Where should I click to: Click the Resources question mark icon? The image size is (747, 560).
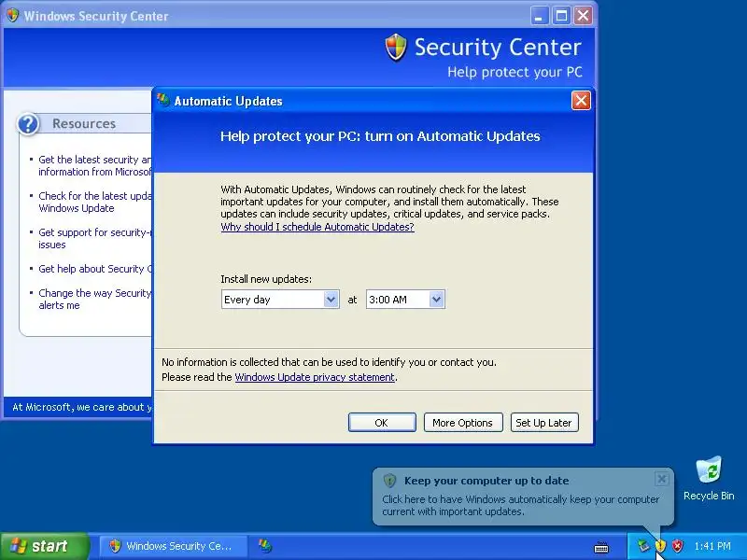point(28,124)
